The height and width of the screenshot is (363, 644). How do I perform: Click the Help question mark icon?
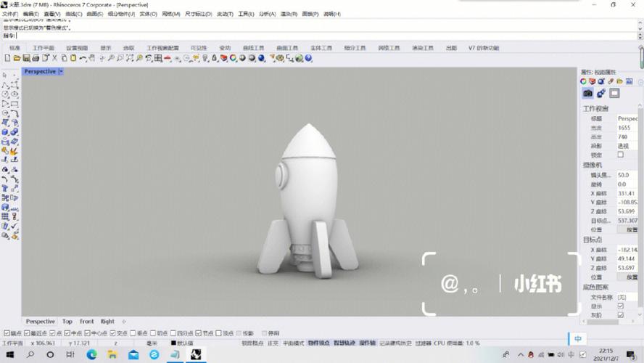(308, 58)
